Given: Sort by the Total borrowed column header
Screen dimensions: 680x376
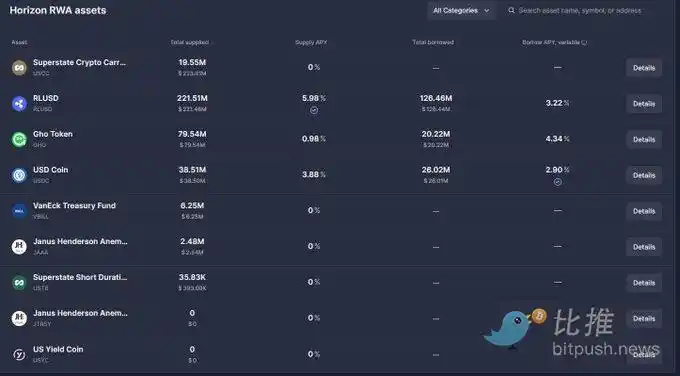Looking at the screenshot, I should point(433,42).
